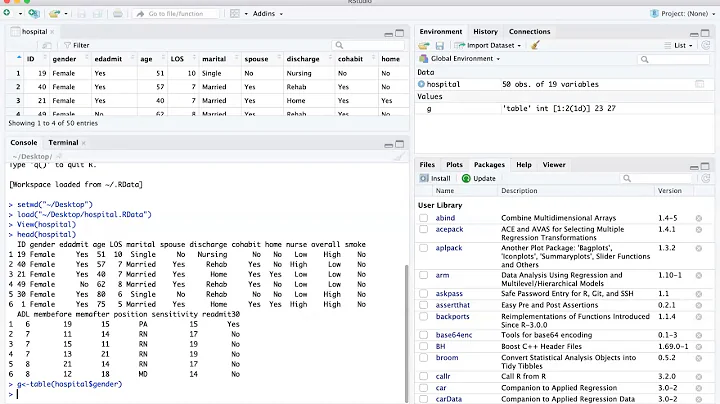Screen dimensions: 720x404
Task: Check the abind package checkbox
Action: 423,218
